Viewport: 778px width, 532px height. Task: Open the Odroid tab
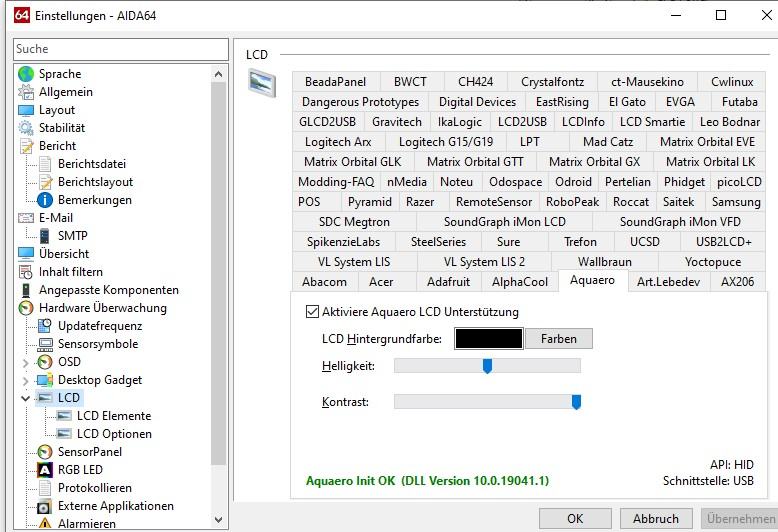tap(573, 182)
